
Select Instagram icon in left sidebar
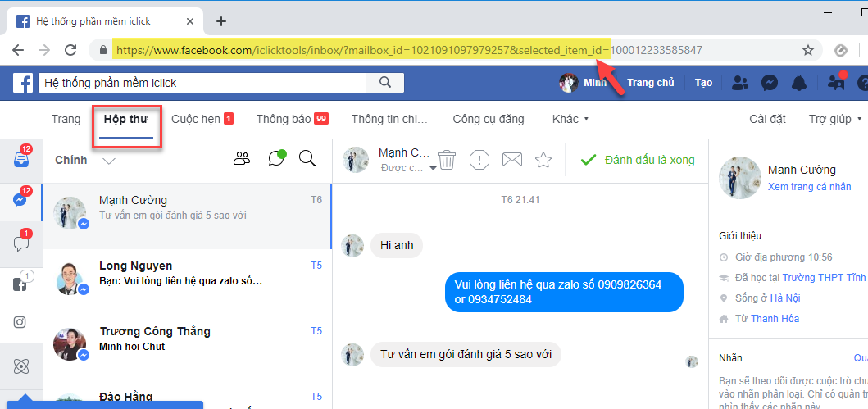[20, 322]
